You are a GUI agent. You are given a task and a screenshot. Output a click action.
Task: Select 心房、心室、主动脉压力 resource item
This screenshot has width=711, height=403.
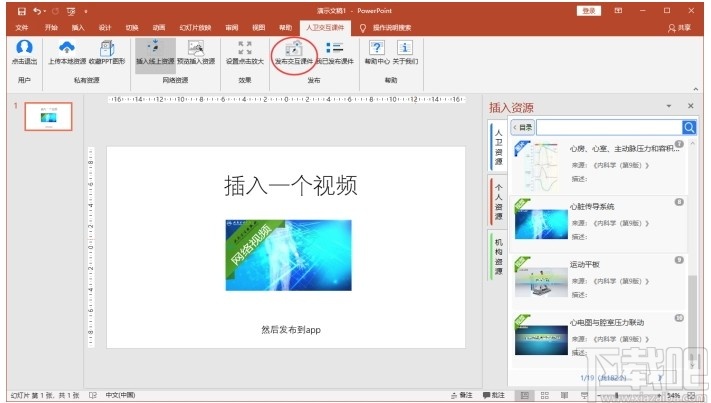pyautogui.click(x=599, y=166)
